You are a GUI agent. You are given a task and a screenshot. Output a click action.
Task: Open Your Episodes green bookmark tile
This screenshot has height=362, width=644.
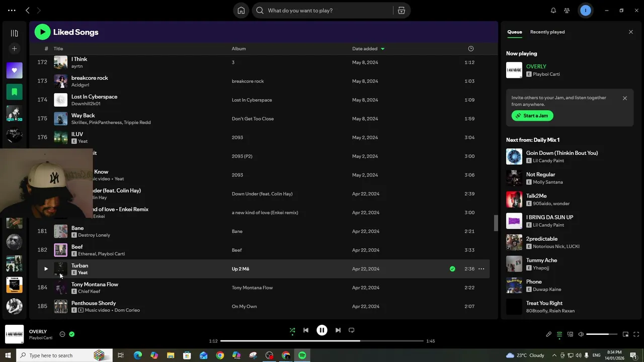click(14, 92)
